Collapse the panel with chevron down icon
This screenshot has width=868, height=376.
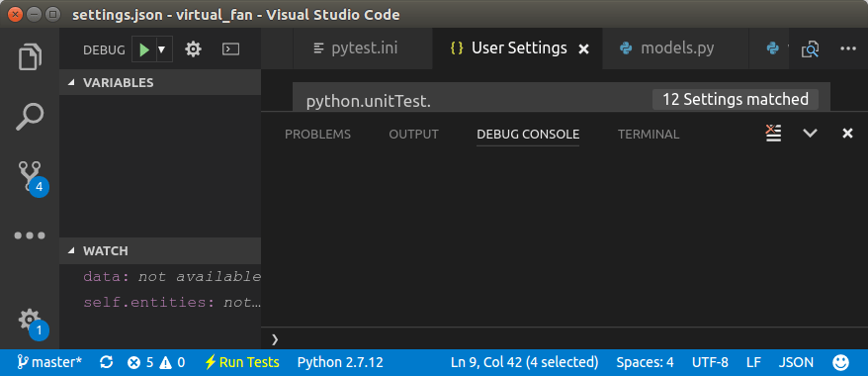[811, 133]
